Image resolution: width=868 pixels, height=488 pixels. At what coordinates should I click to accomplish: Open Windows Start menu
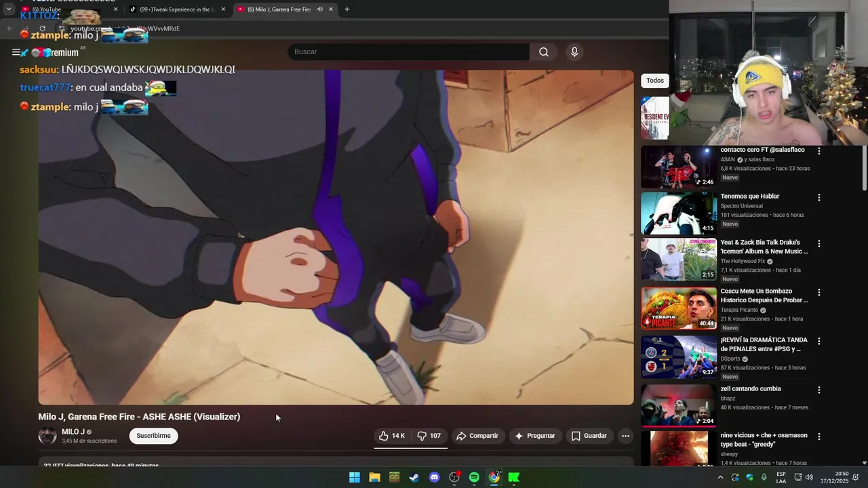pyautogui.click(x=355, y=477)
